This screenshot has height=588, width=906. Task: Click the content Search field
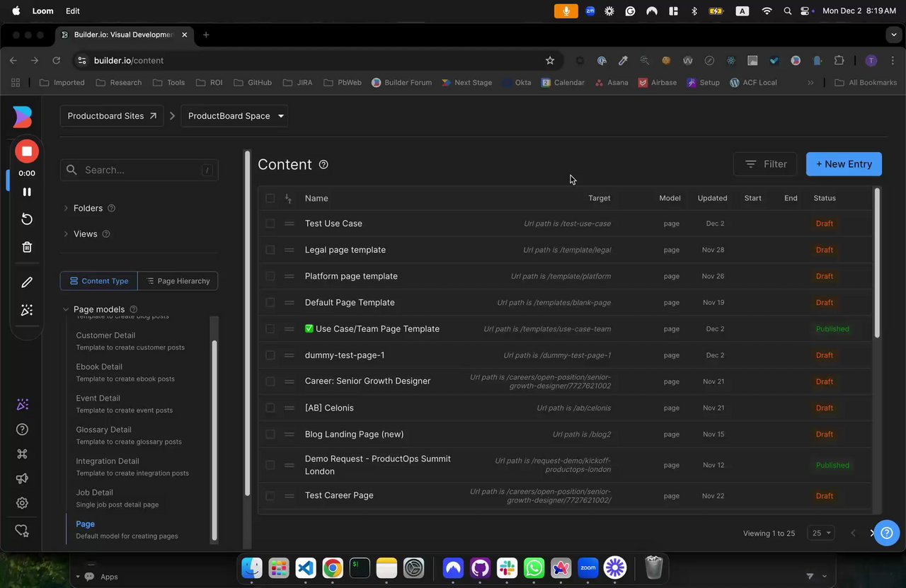pos(139,170)
